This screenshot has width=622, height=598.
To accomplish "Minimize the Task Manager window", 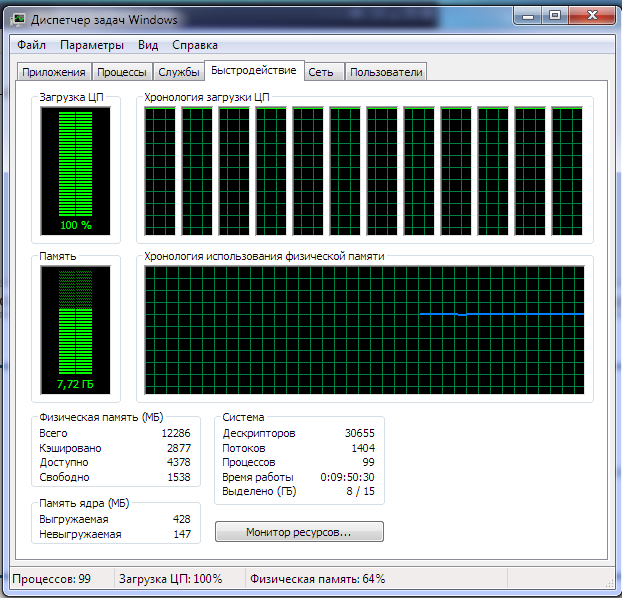I will 528,16.
